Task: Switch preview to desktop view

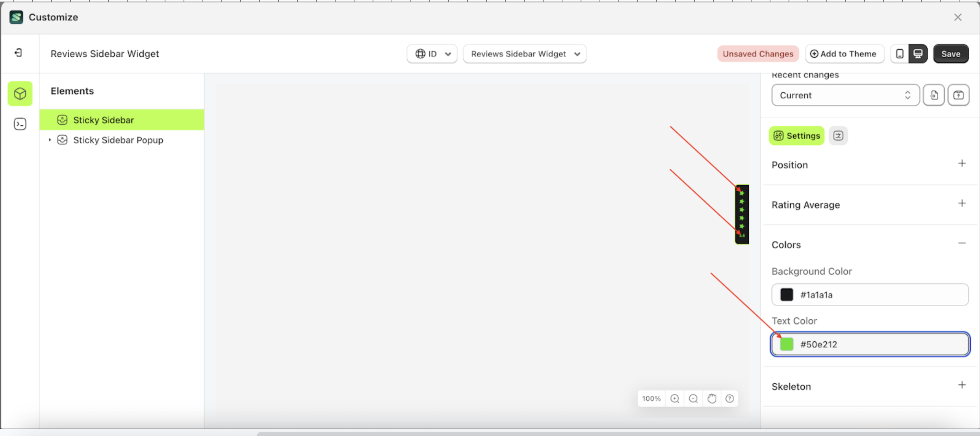Action: pyautogui.click(x=919, y=54)
